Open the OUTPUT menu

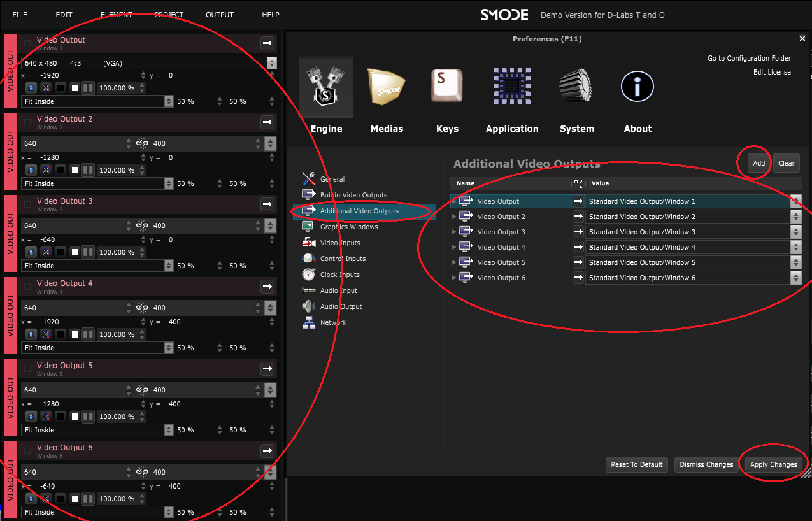pyautogui.click(x=220, y=15)
